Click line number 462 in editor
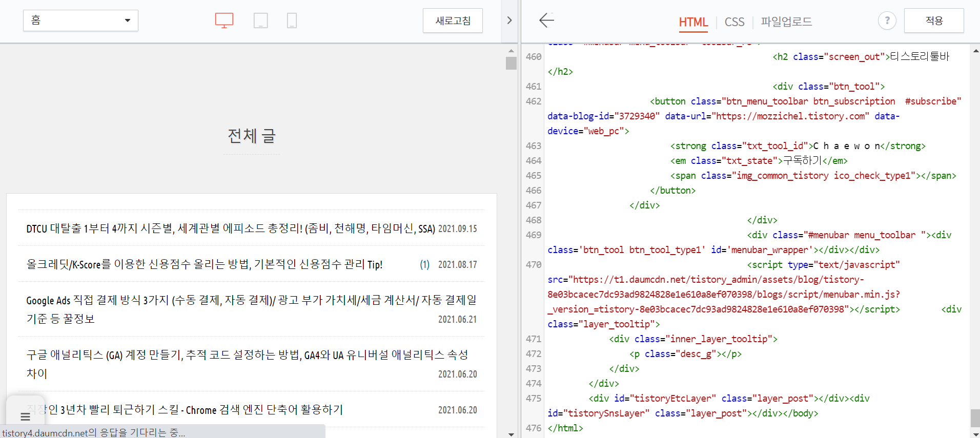Viewport: 980px width, 438px height. 534,101
